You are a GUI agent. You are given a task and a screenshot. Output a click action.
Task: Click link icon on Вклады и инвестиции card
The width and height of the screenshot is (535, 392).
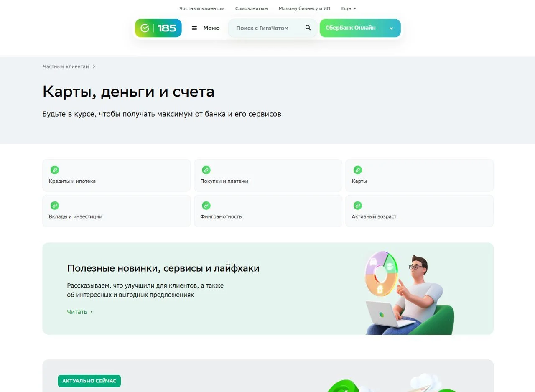pyautogui.click(x=54, y=206)
